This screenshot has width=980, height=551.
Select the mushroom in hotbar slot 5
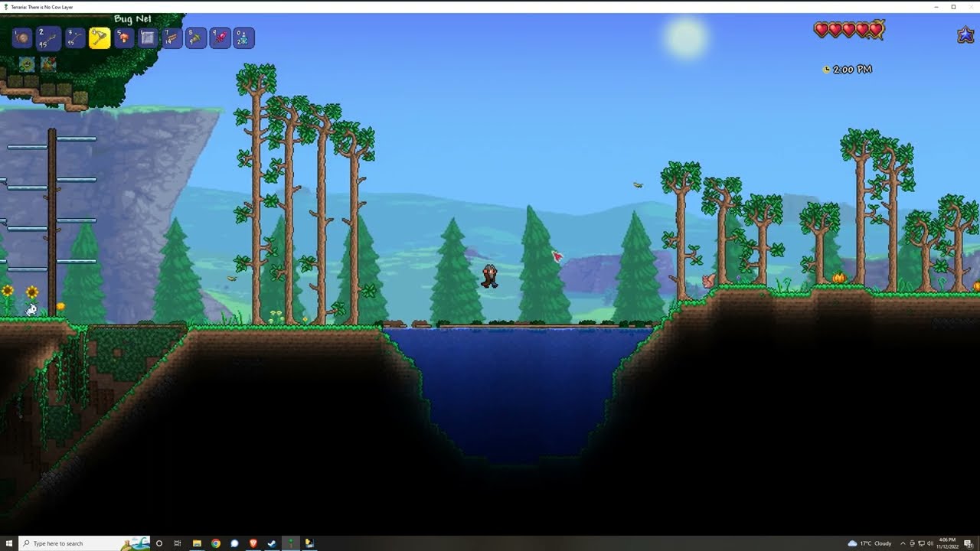(x=124, y=37)
